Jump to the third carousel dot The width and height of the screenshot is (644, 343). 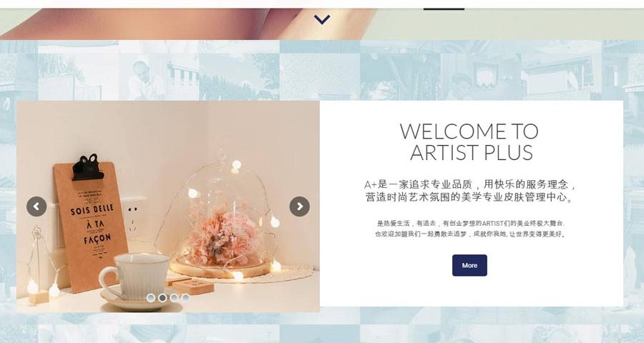point(174,298)
